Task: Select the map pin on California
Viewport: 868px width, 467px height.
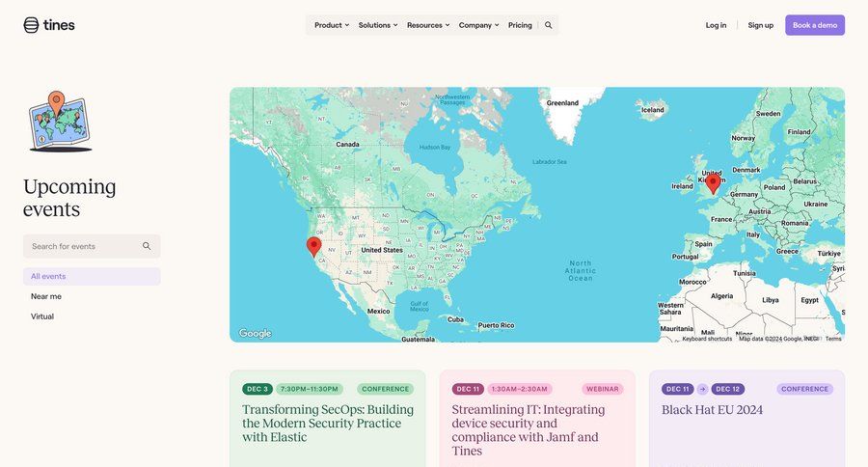Action: (313, 247)
